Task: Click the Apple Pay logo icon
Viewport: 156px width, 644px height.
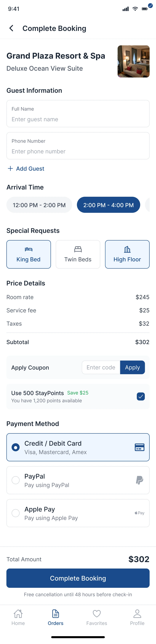Action: [x=139, y=513]
